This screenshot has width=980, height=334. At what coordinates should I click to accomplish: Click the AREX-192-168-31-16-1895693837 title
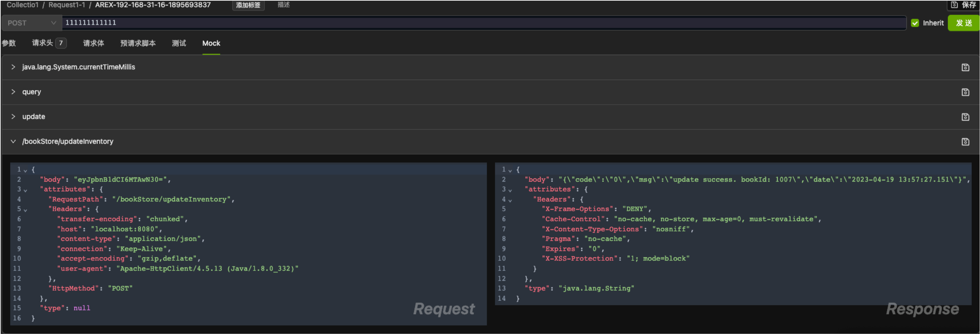(152, 5)
